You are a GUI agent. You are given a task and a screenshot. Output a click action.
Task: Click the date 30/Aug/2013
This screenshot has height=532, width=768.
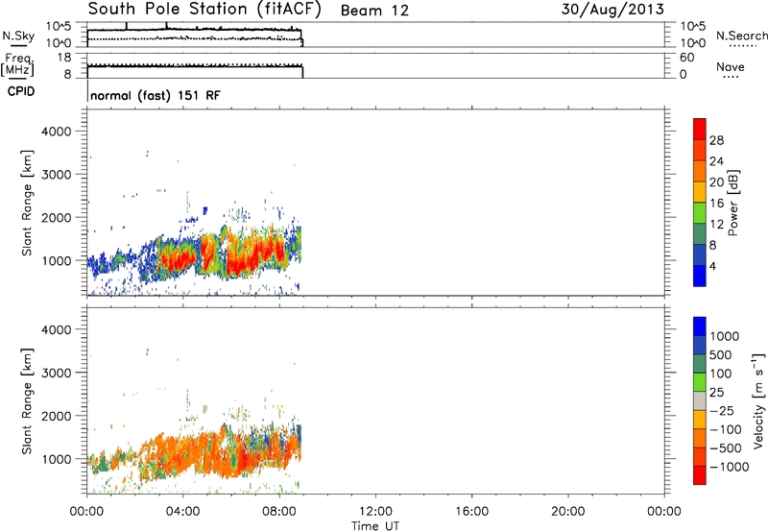[612, 10]
